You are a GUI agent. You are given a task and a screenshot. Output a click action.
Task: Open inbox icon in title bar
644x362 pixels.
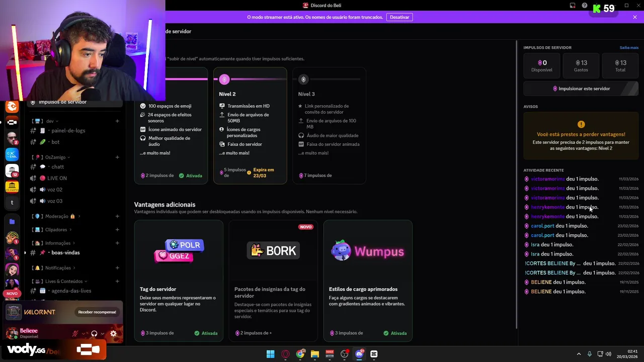[573, 6]
